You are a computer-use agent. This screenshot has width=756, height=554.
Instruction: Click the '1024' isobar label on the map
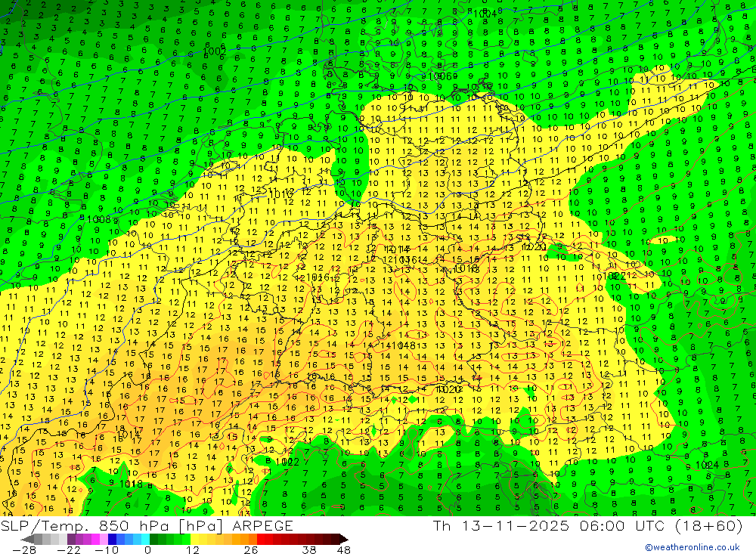(x=708, y=465)
